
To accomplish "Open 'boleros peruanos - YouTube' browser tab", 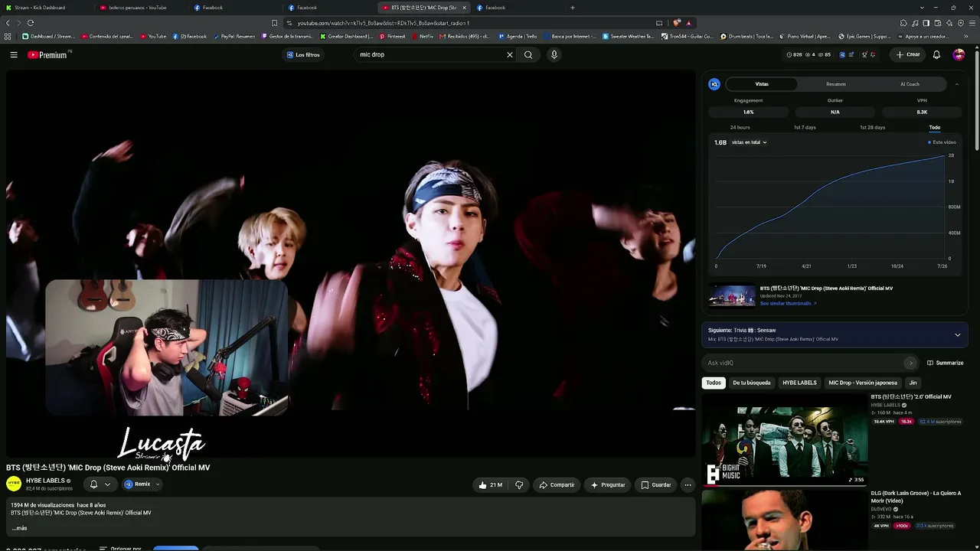I will click(x=138, y=8).
